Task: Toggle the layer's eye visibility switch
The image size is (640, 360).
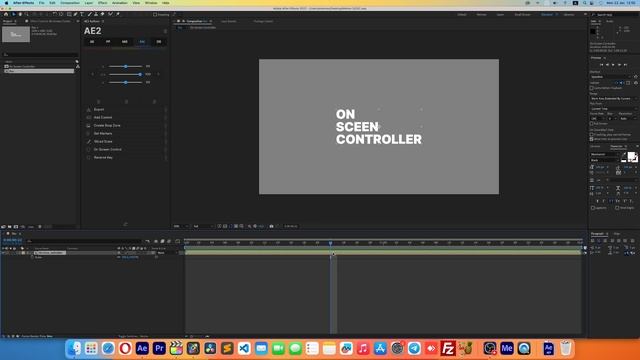Action: tap(3, 253)
